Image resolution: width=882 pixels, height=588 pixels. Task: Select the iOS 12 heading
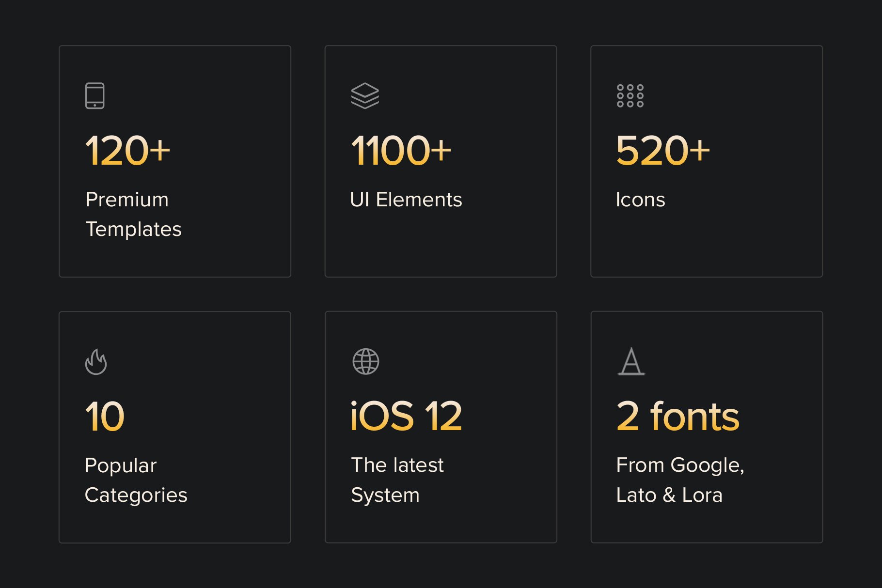406,416
